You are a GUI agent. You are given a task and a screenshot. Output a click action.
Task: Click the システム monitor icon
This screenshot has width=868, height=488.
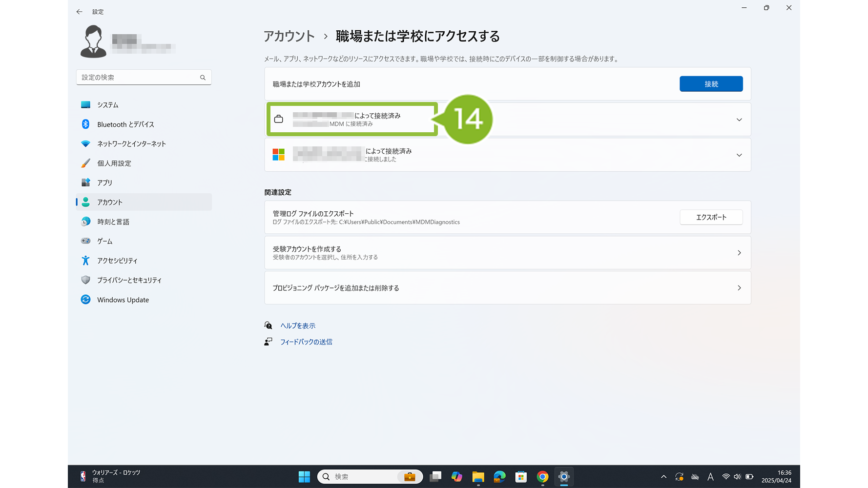[85, 105]
